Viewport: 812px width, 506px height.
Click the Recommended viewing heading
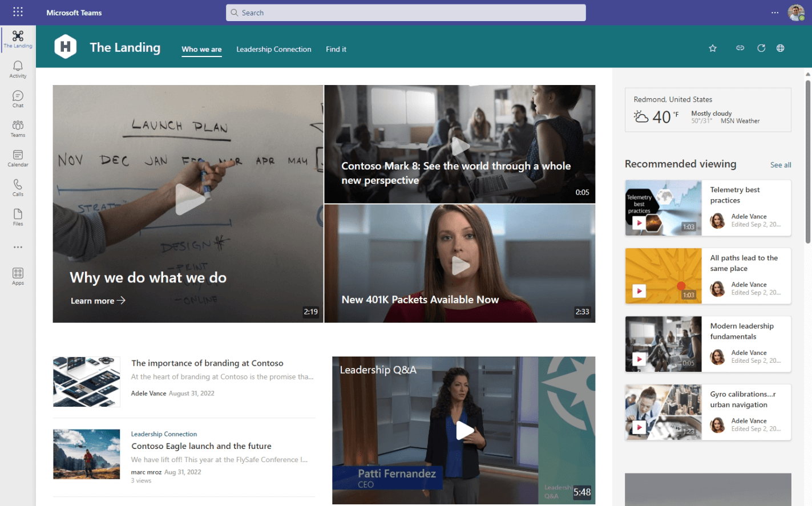[680, 164]
